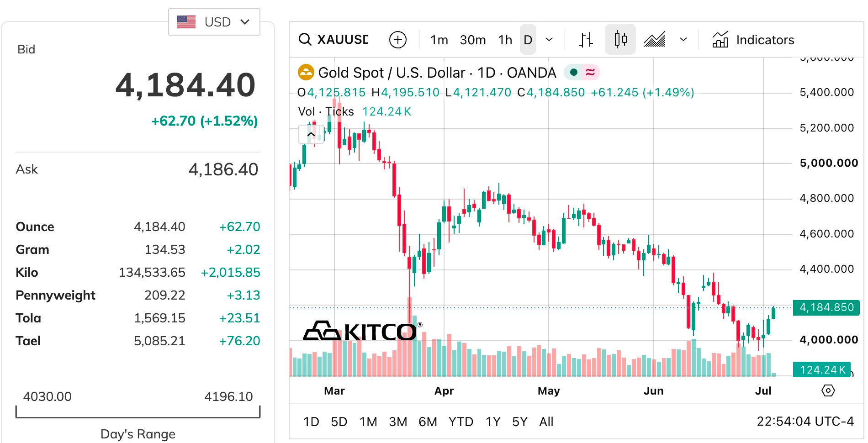Set range to 5Y
This screenshot has width=868, height=443.
pos(520,422)
